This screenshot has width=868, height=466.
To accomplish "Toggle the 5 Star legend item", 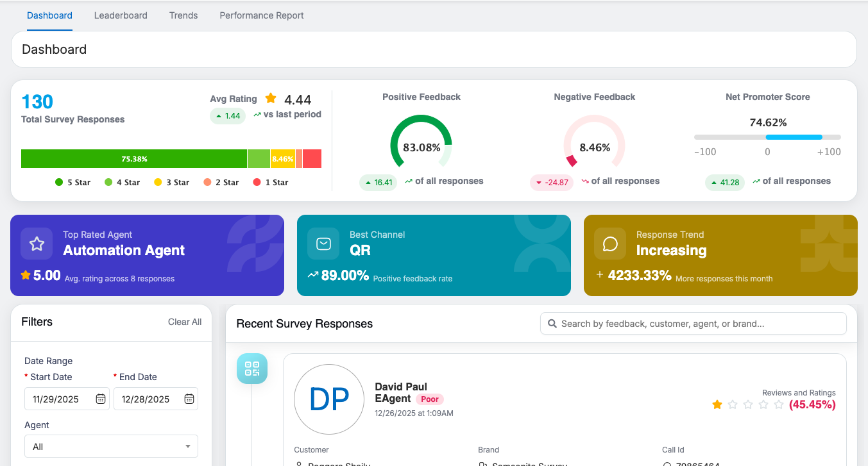I will click(73, 183).
